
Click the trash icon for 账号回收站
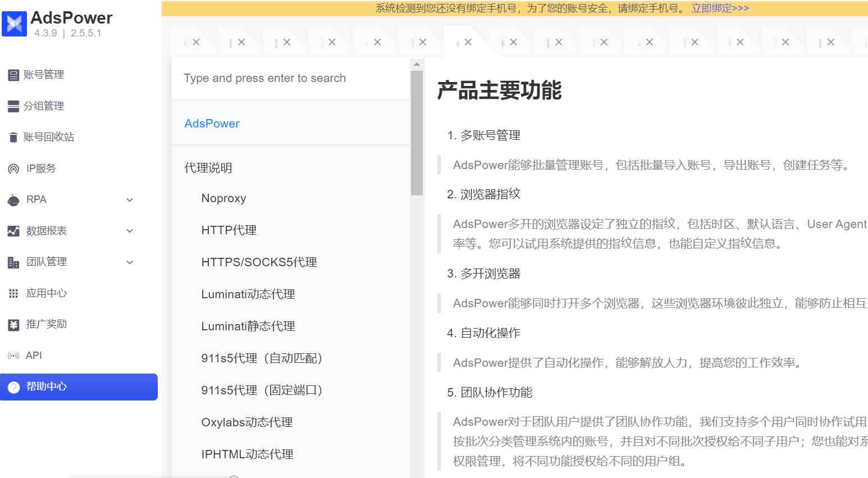coord(13,137)
